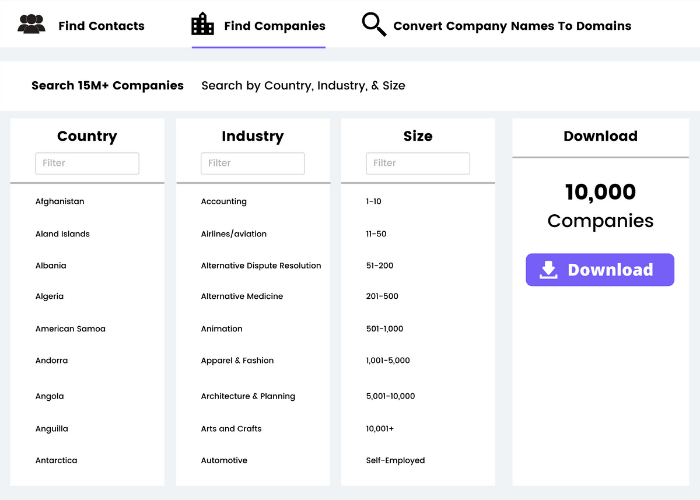
Task: Select the Animation industry option
Action: [221, 328]
